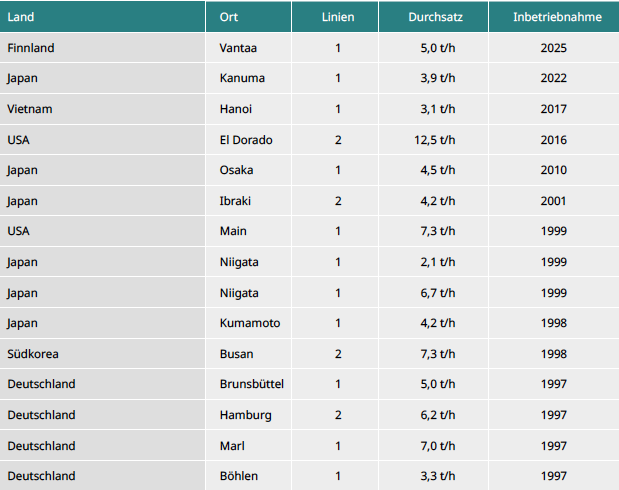Click the Linien column header
619x490 pixels.
pyautogui.click(x=338, y=17)
